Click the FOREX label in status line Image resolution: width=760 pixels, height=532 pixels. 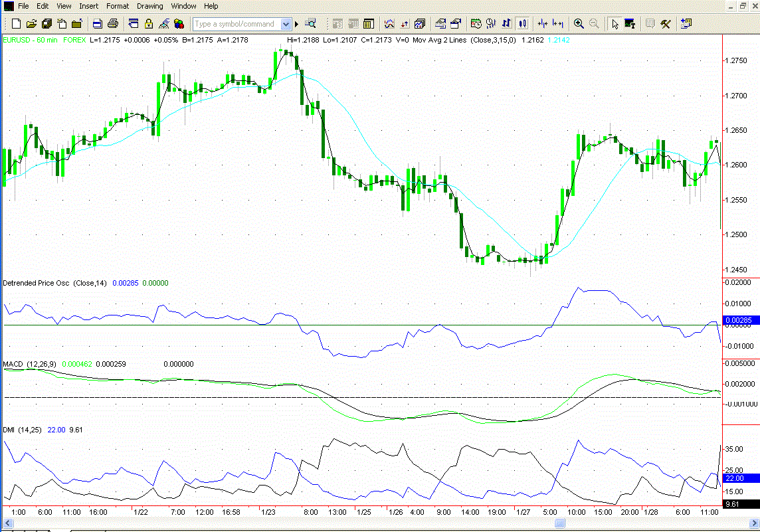point(74,40)
